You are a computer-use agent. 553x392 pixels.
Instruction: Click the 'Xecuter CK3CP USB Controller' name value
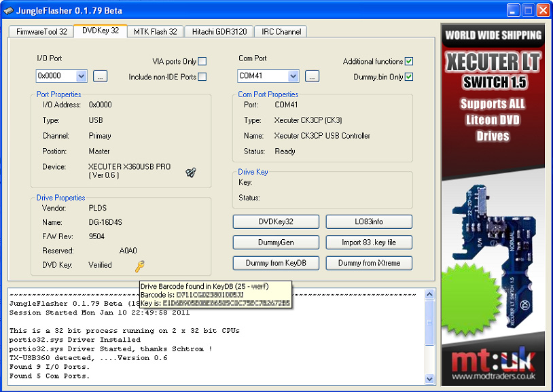(x=322, y=136)
